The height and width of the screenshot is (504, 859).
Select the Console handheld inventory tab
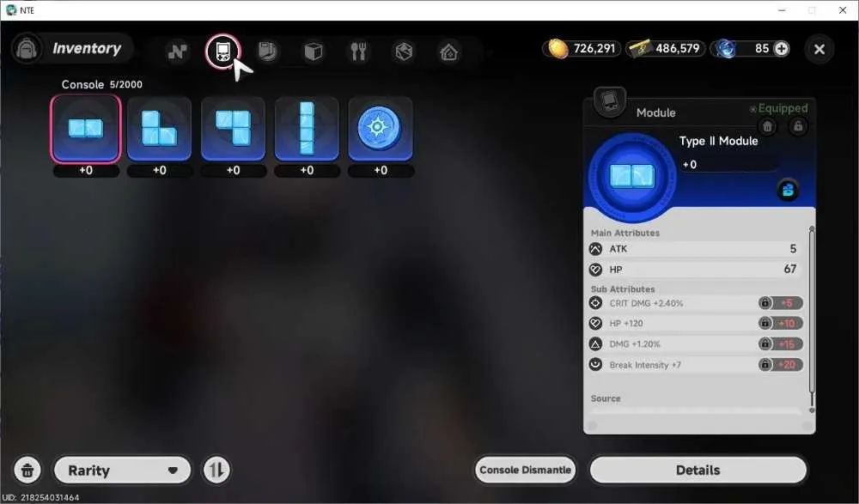pos(223,52)
